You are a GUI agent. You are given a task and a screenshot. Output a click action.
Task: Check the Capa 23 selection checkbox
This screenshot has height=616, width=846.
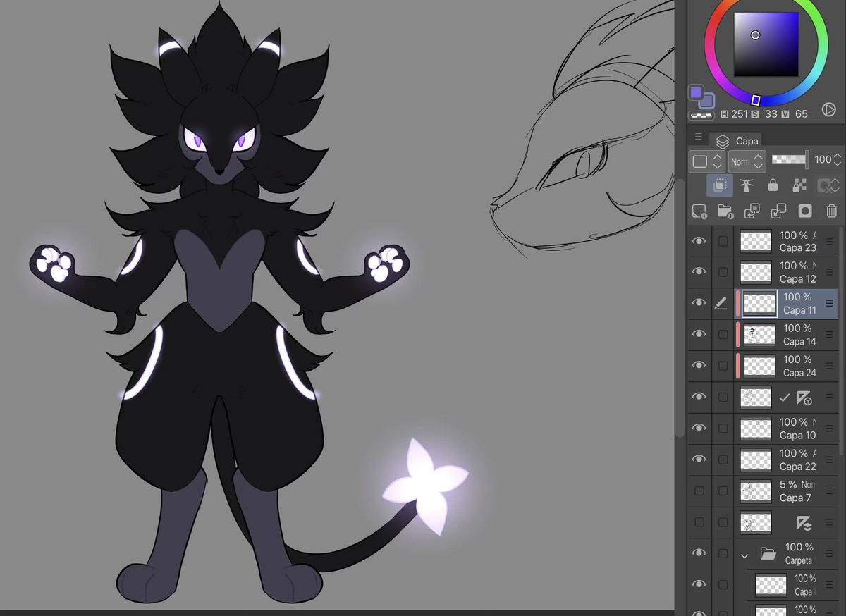tap(723, 241)
